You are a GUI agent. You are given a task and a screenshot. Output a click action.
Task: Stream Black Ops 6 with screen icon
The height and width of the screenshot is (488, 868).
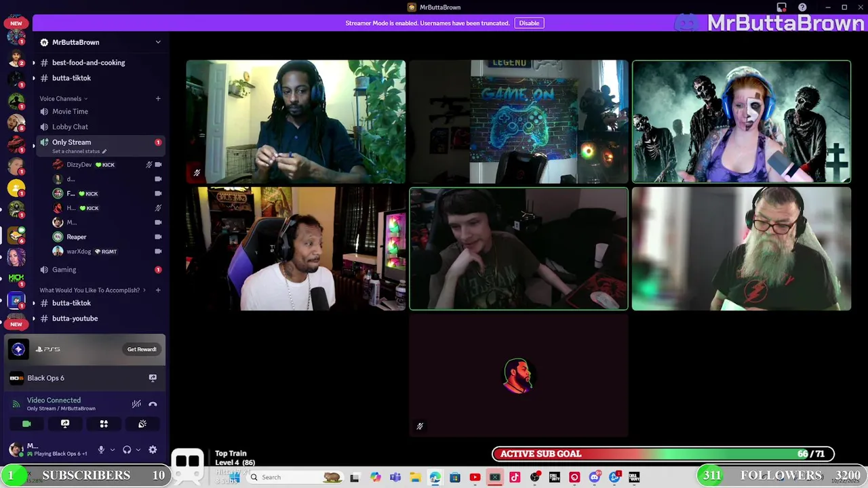153,378
